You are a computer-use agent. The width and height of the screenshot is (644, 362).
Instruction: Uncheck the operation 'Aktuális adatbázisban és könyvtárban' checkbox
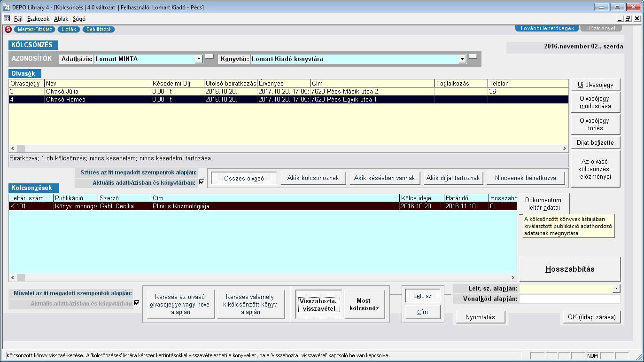point(137,303)
